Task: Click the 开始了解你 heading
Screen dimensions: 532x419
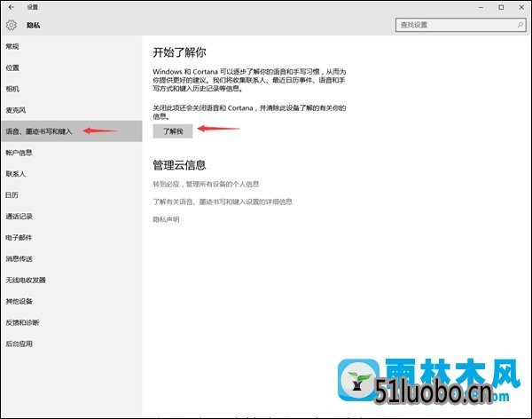Action: (179, 52)
